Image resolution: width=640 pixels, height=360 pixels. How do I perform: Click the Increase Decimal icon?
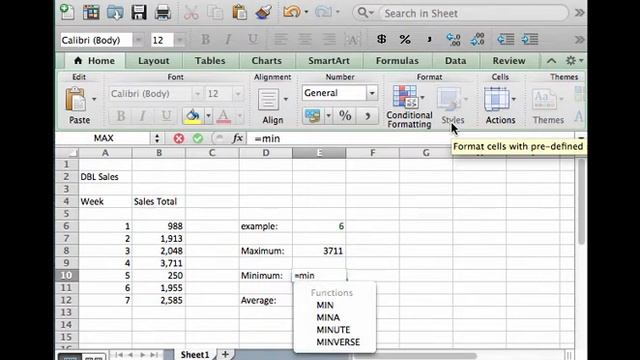click(x=453, y=39)
